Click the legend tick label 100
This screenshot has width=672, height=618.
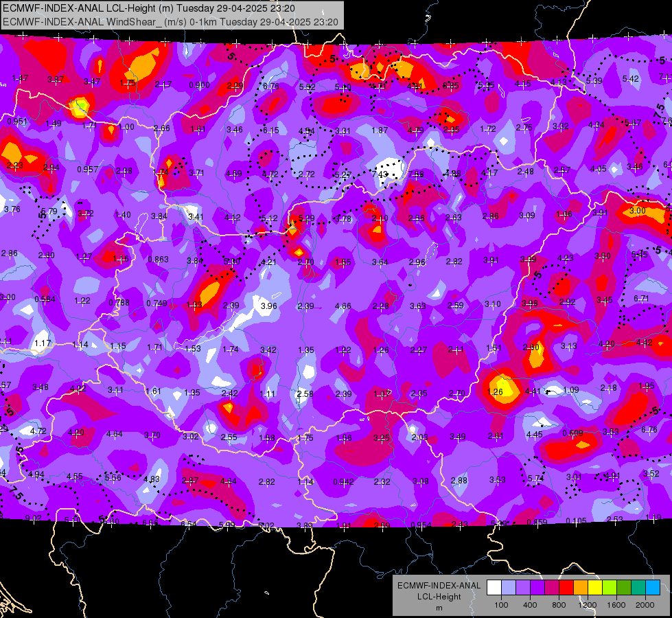pyautogui.click(x=501, y=605)
